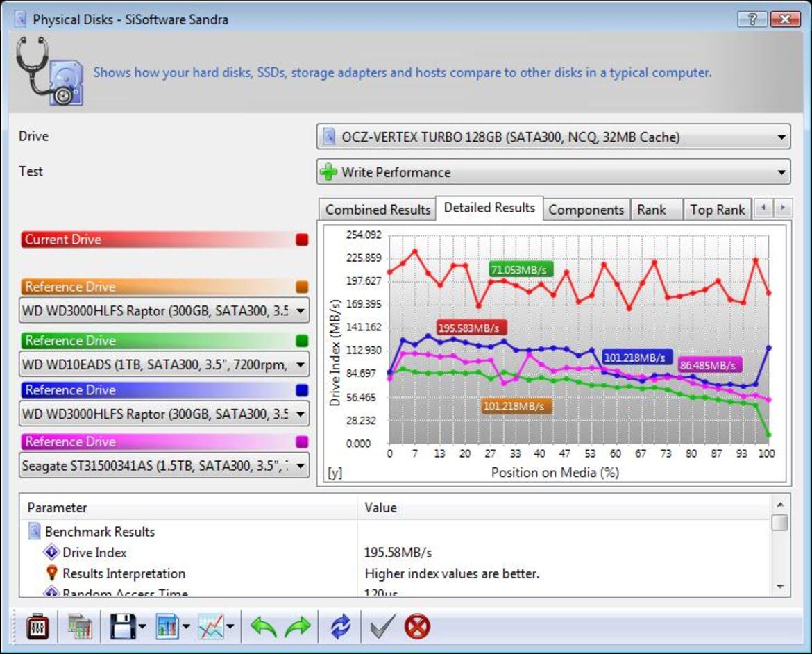Click the results list scroll down arrow
The width and height of the screenshot is (812, 654).
(780, 587)
